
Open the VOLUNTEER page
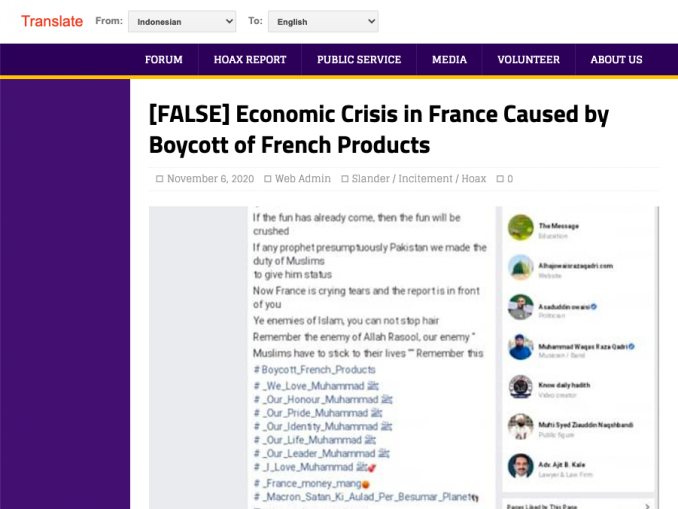[528, 60]
